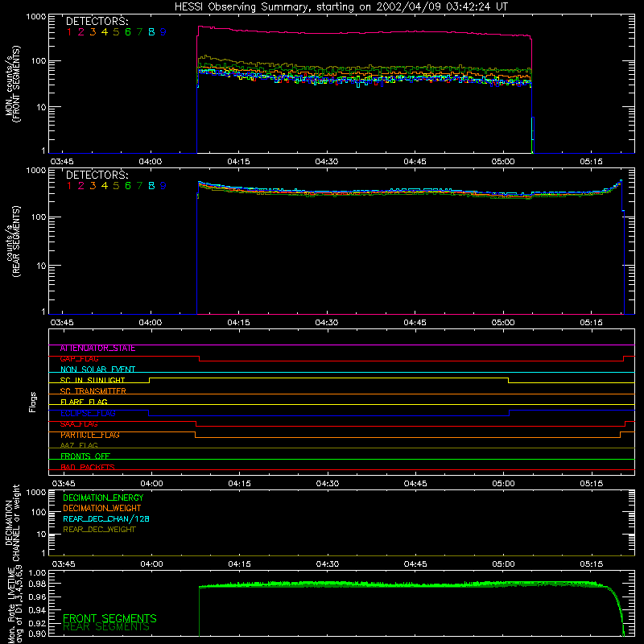Click the REAR_DEC_WEIGHT legend entry
The width and height of the screenshot is (644, 644).
coord(99,530)
